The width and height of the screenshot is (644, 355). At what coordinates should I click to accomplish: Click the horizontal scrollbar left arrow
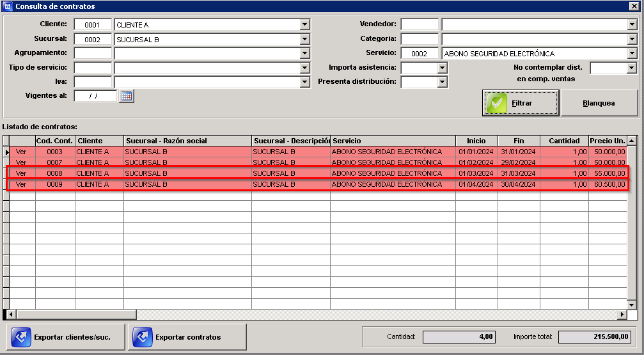pos(12,314)
